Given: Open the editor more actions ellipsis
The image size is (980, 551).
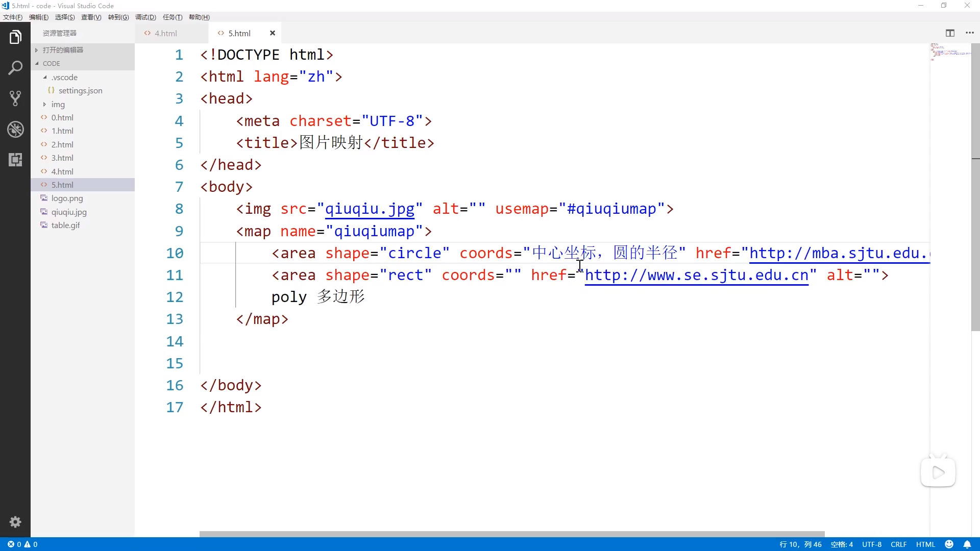Looking at the screenshot, I should pos(970,33).
